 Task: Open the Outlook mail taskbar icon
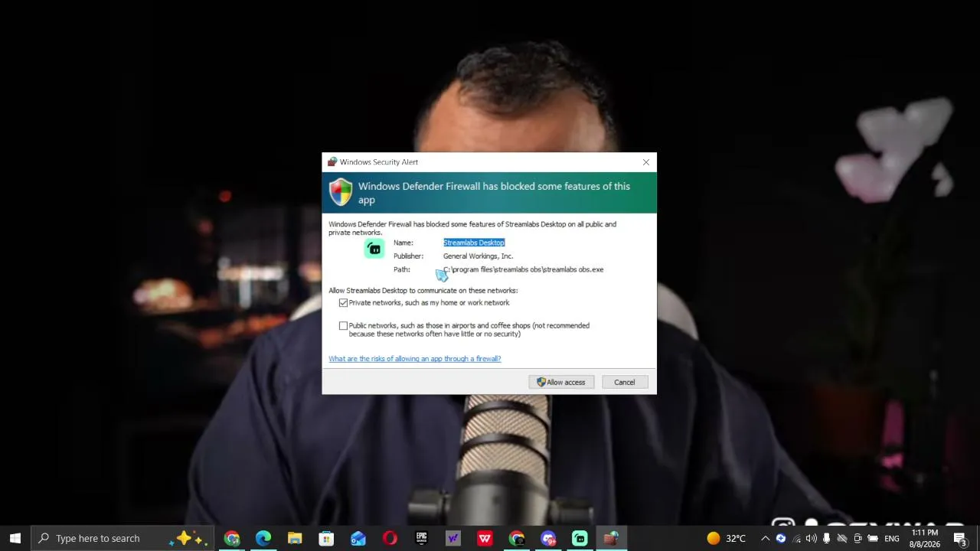[x=358, y=538]
